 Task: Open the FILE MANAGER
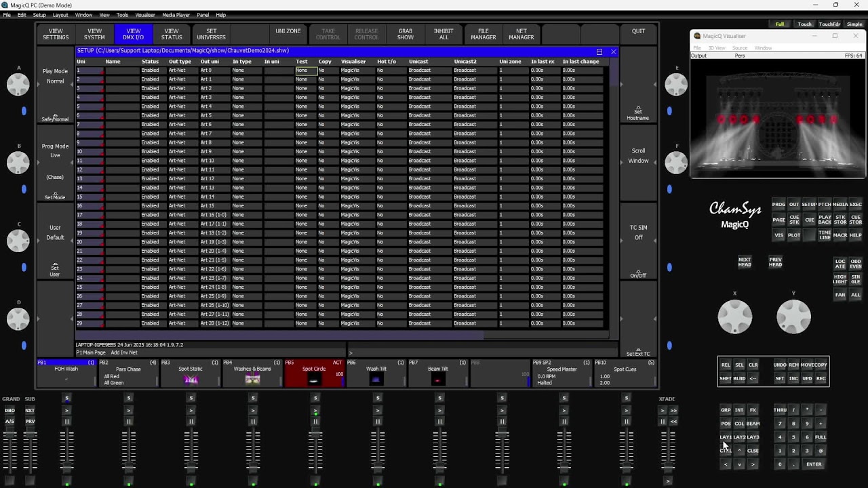click(x=483, y=34)
